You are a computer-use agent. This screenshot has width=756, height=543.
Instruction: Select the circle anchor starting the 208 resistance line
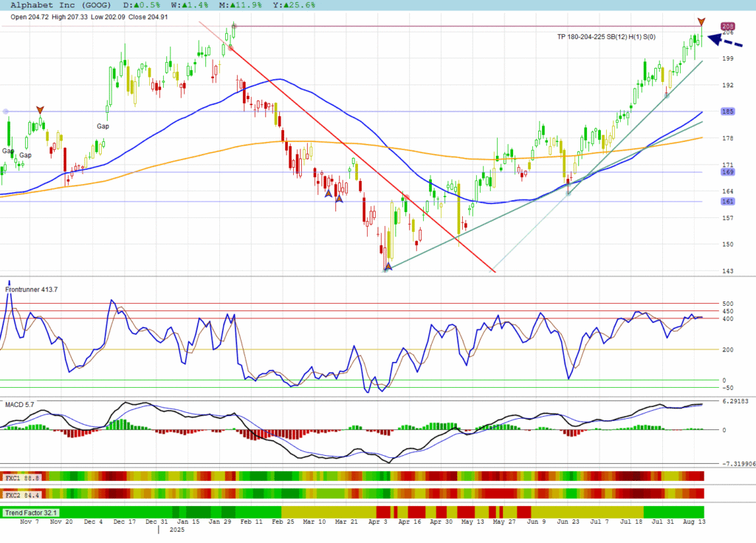(x=234, y=26)
